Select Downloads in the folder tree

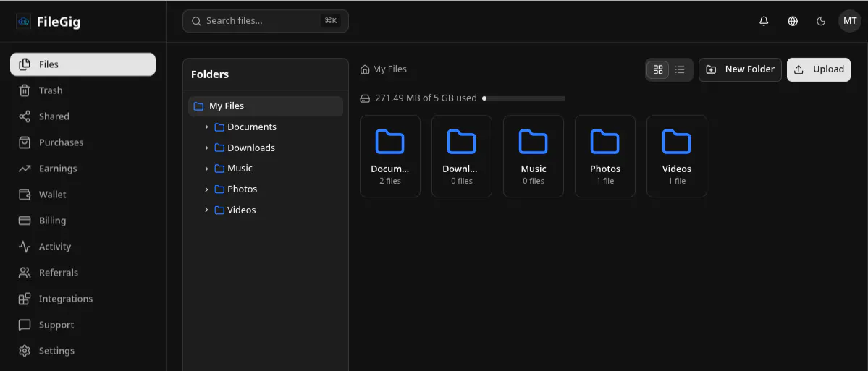[x=251, y=148]
